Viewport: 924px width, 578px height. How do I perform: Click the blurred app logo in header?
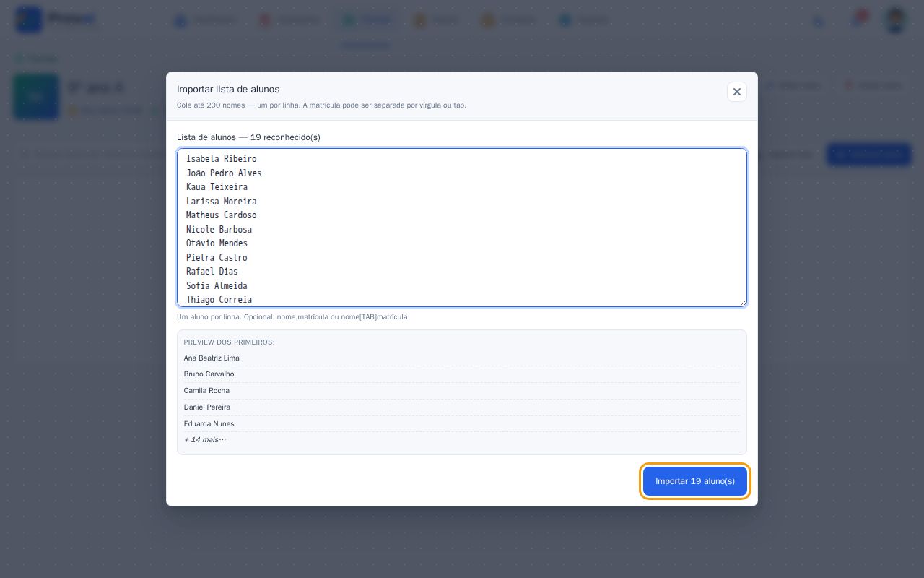click(29, 20)
